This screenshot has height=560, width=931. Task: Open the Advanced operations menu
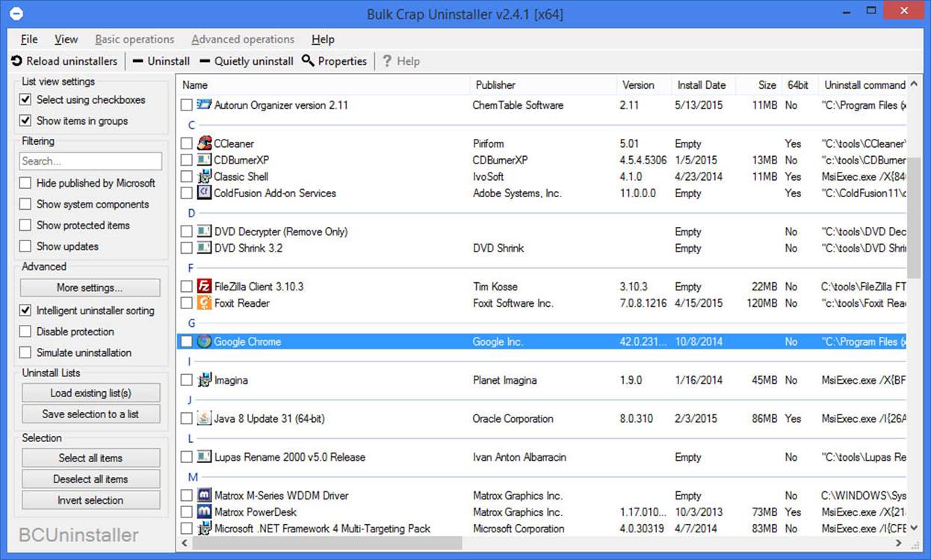[243, 40]
